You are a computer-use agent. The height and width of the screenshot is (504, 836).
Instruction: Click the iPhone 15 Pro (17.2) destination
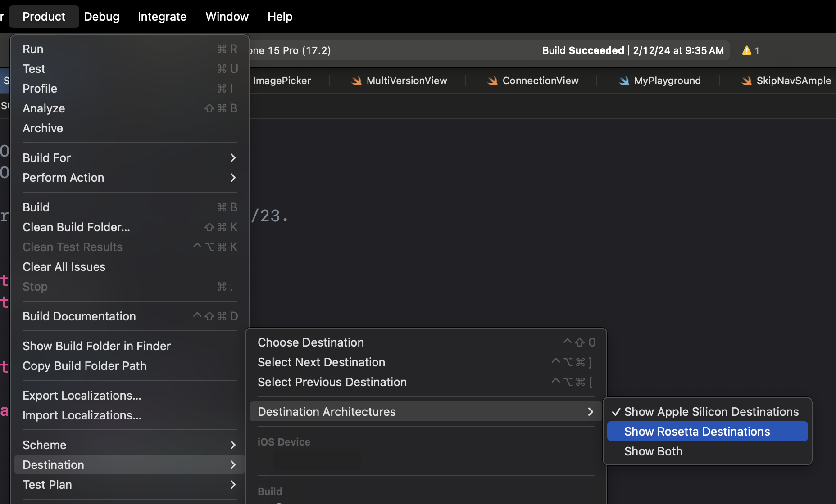[290, 50]
